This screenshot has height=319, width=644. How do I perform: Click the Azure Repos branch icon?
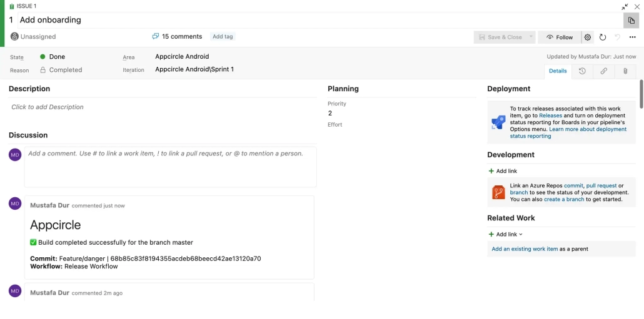[498, 192]
